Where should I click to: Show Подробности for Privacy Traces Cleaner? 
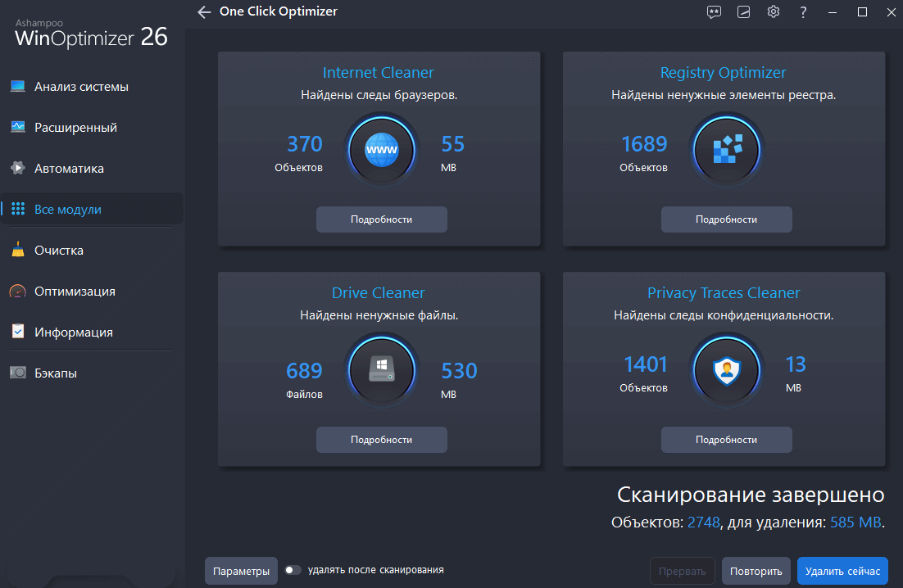(726, 440)
